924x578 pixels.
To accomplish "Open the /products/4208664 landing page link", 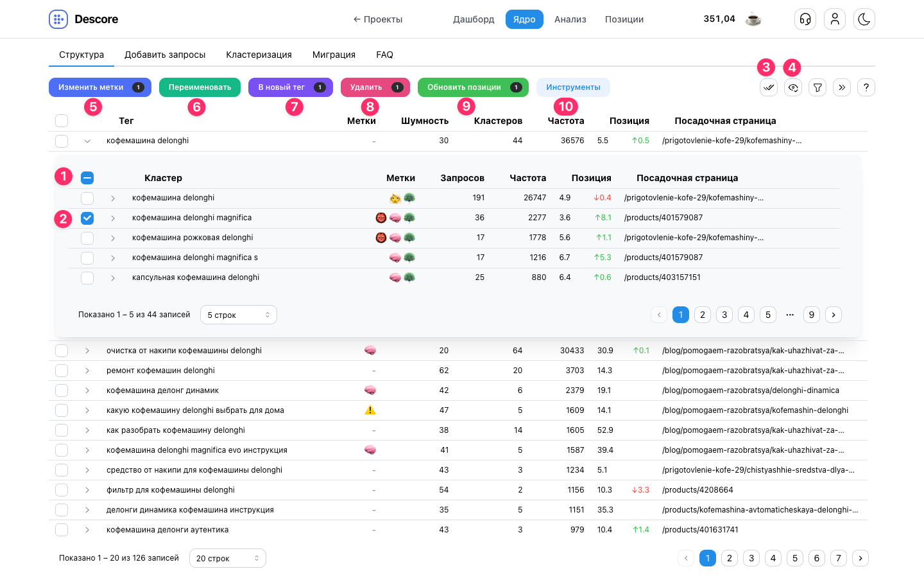I will tap(697, 490).
